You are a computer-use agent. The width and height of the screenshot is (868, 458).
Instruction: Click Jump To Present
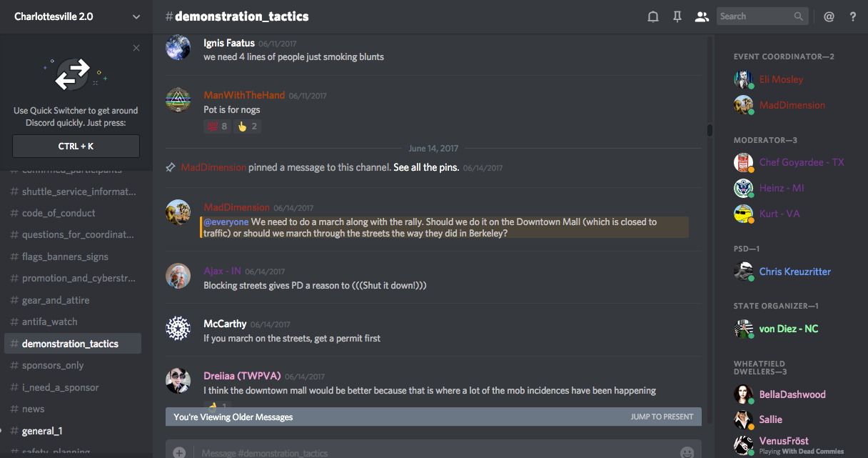click(662, 417)
